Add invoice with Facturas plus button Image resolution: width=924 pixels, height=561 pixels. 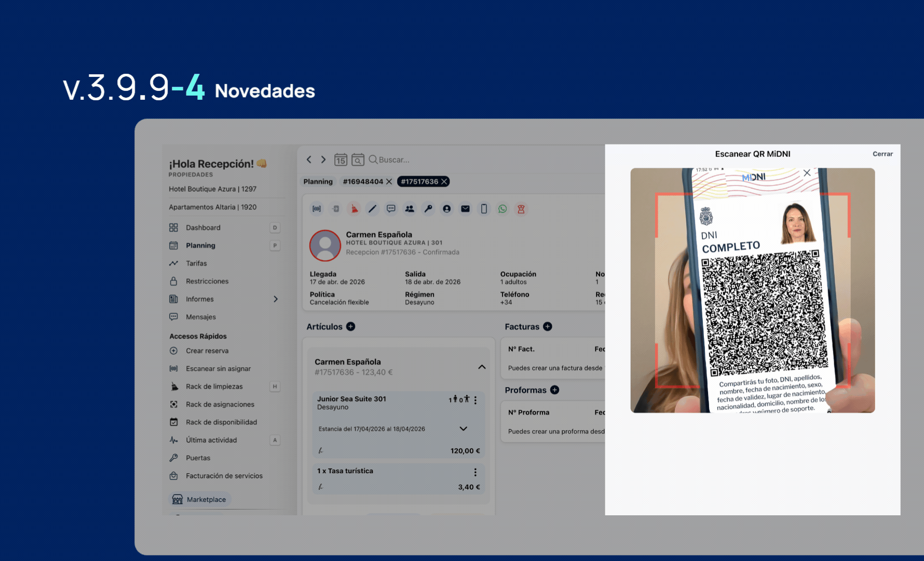point(548,327)
